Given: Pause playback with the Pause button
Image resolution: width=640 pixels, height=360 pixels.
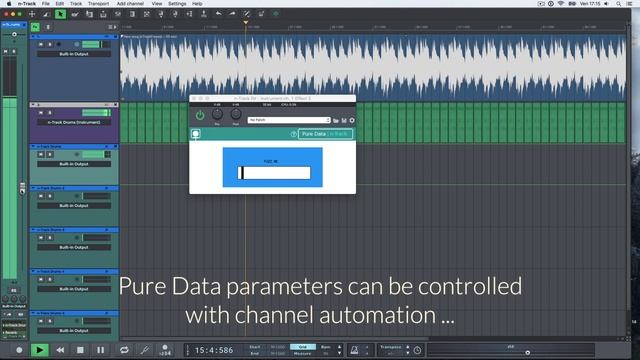Looking at the screenshot, I should click(x=100, y=350).
